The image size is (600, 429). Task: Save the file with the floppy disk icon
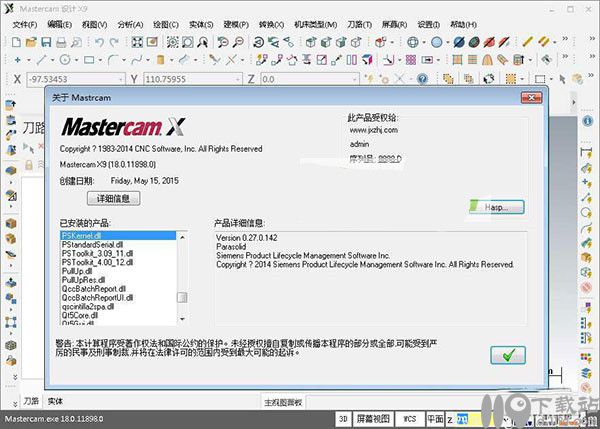coord(46,42)
